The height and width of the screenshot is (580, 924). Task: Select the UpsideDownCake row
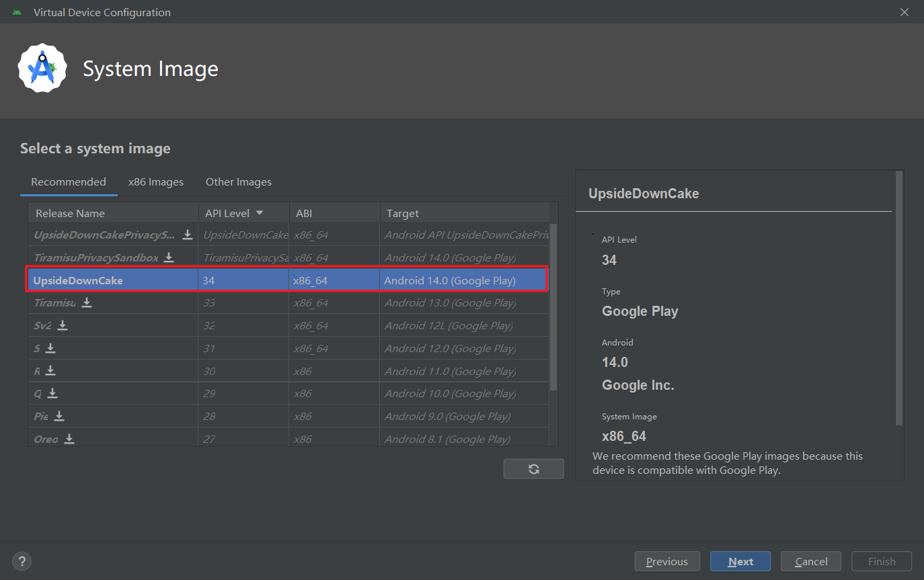click(x=287, y=280)
